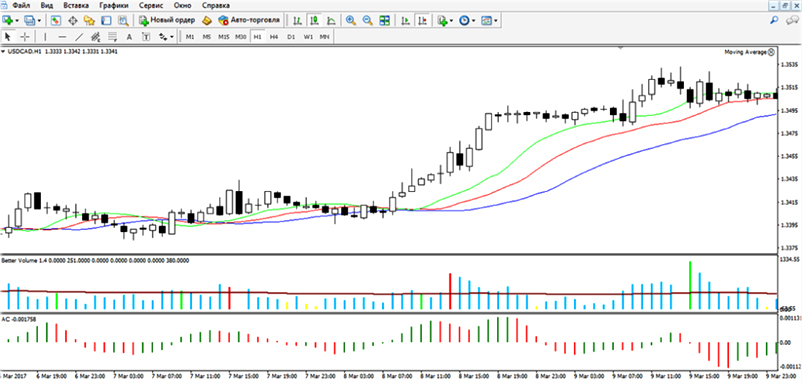Viewport: 802px width, 383px height.
Task: Click the Zoom Out magnifier icon
Action: click(368, 20)
